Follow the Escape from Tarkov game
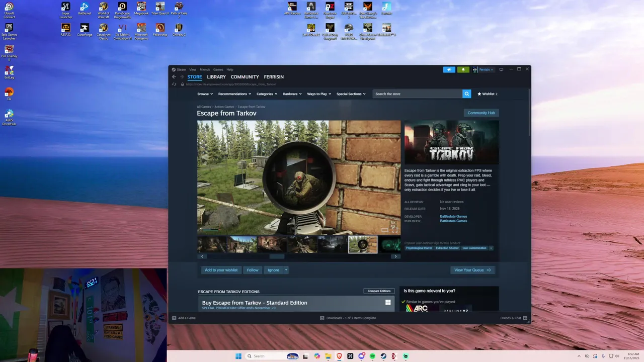644x362 pixels. coord(253,270)
